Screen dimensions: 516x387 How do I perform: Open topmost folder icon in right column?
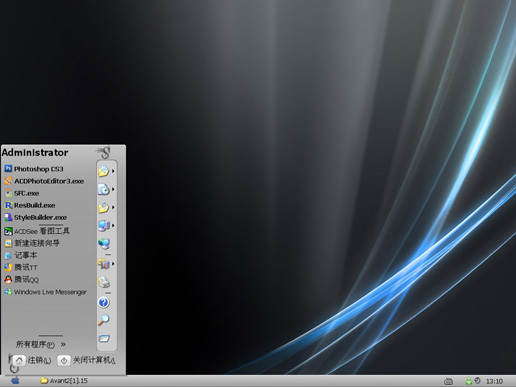click(104, 171)
